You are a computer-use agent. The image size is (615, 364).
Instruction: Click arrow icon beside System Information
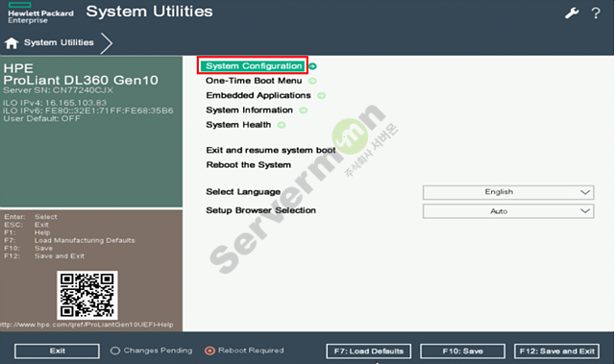(x=304, y=110)
